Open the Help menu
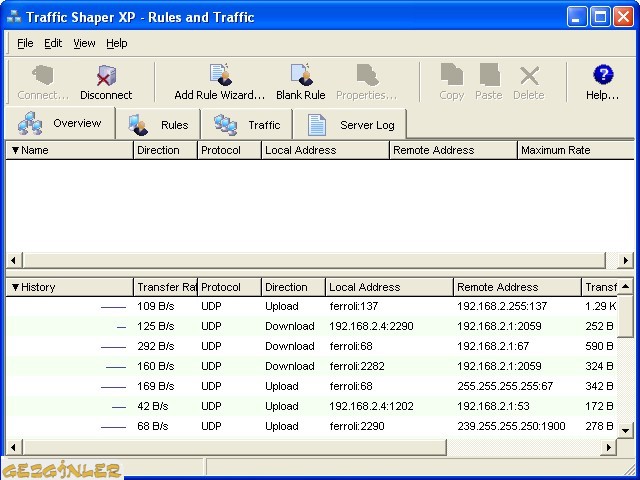The height and width of the screenshot is (480, 640). click(x=117, y=43)
